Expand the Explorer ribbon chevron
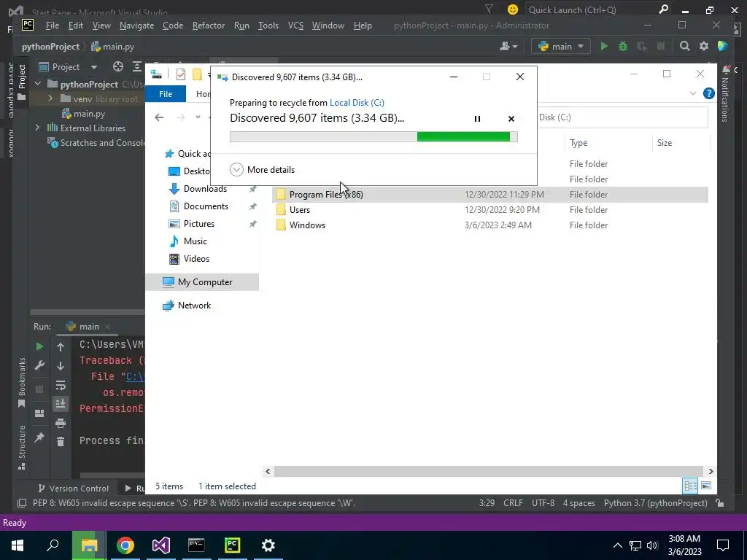 (x=693, y=93)
